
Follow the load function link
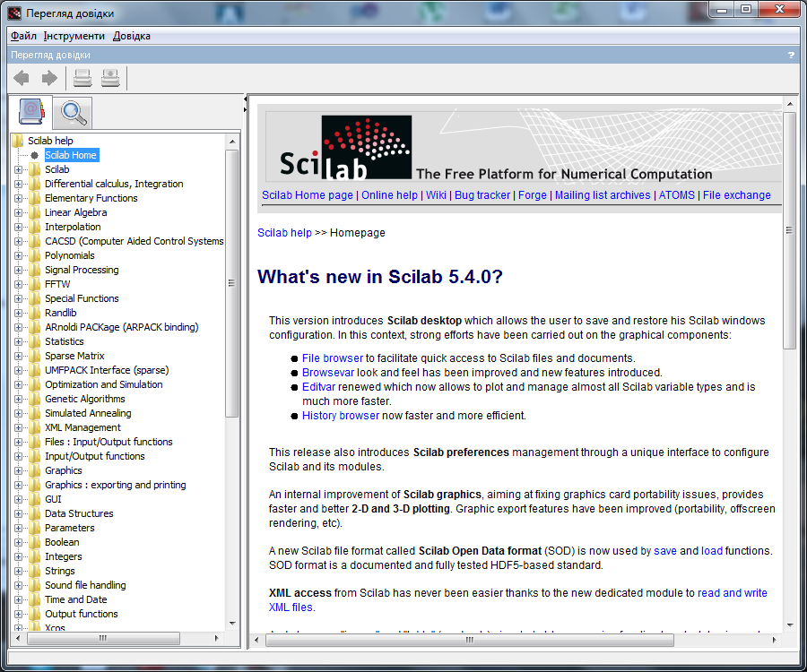click(x=712, y=551)
